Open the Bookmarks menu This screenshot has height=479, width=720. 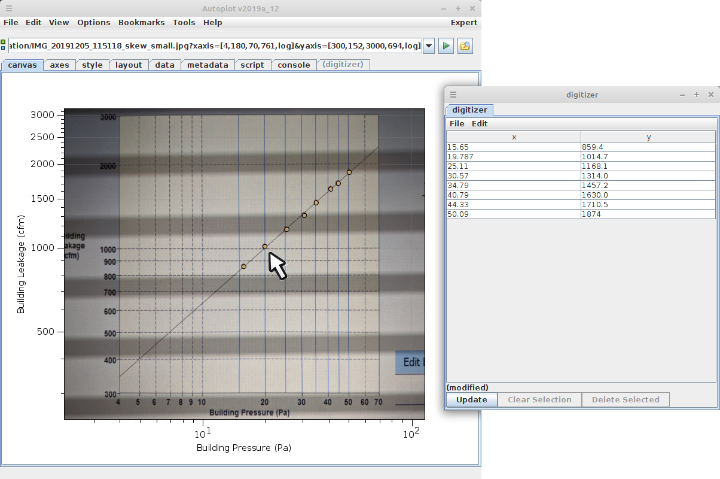(x=141, y=23)
